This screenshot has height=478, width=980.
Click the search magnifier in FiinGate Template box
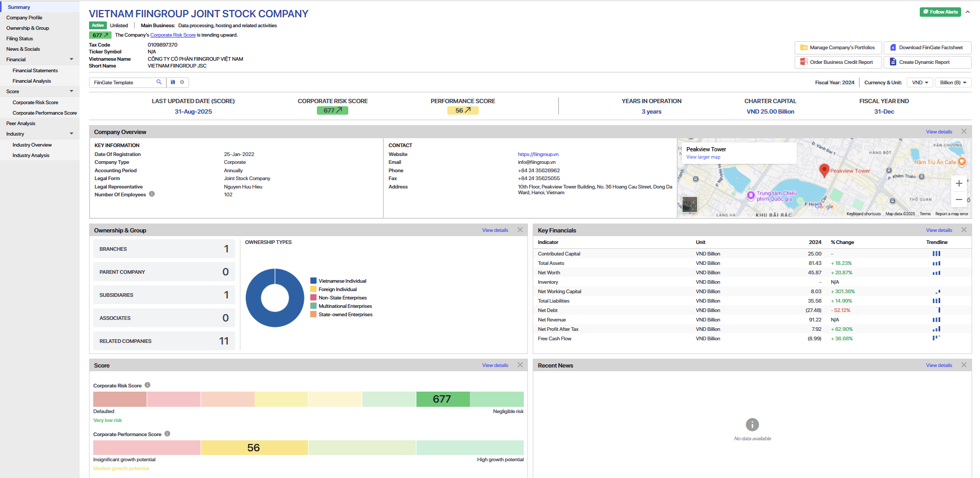[159, 82]
